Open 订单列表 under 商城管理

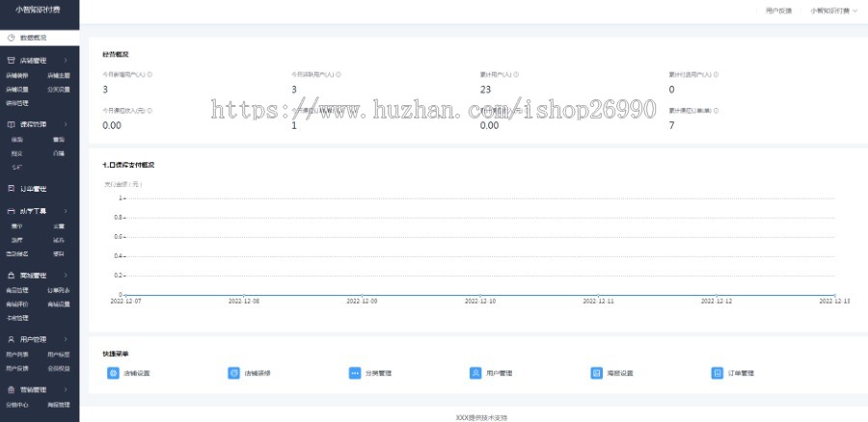(59, 290)
